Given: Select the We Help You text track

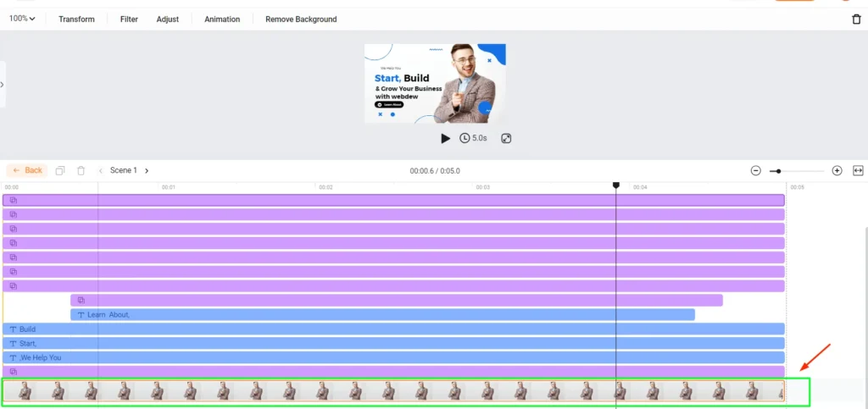Looking at the screenshot, I should [x=393, y=357].
